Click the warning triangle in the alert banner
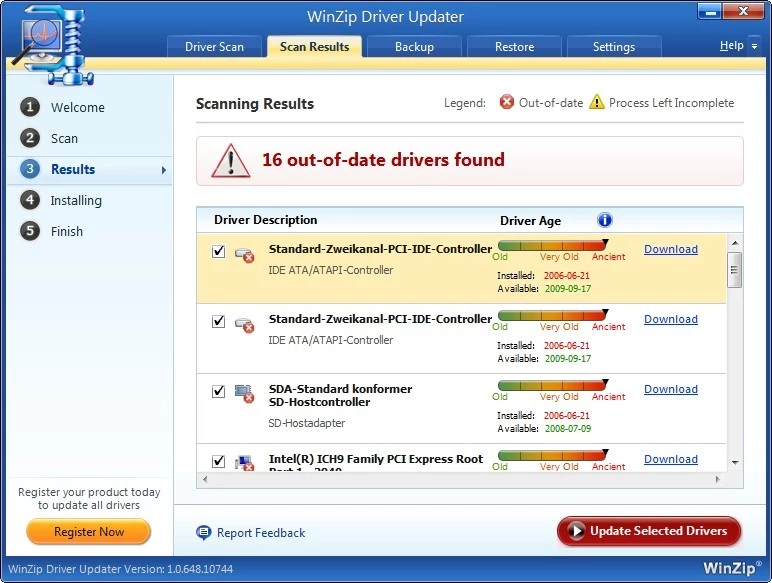Screen dimensions: 772x583 [231, 160]
